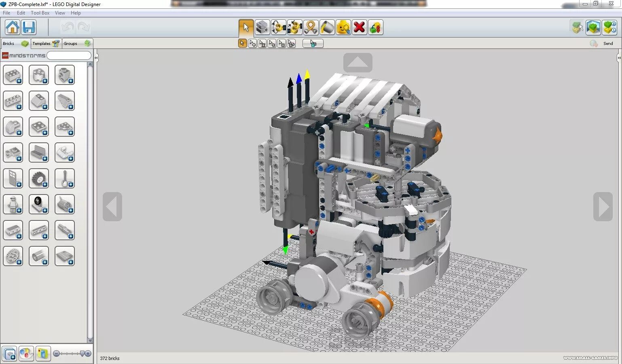Expand the minifigure category

coord(13,204)
